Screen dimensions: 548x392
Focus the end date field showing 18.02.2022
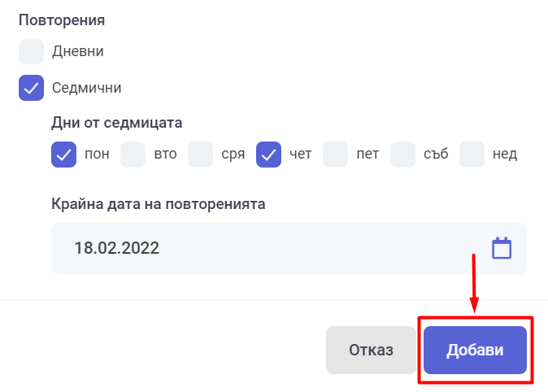click(289, 248)
